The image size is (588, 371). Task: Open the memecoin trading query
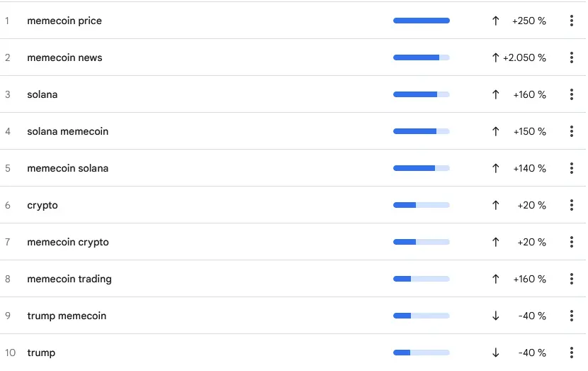(69, 279)
